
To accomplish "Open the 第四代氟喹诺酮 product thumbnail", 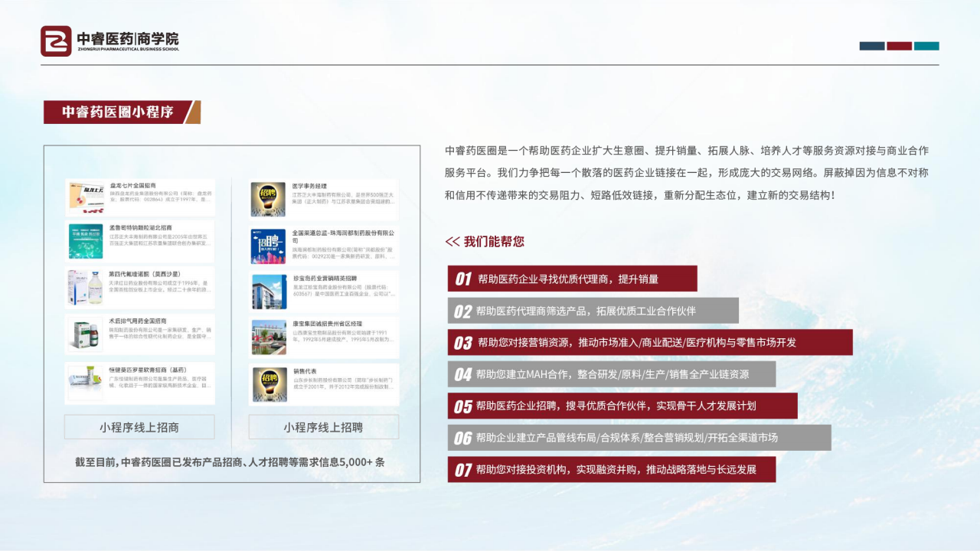I will pos(86,288).
